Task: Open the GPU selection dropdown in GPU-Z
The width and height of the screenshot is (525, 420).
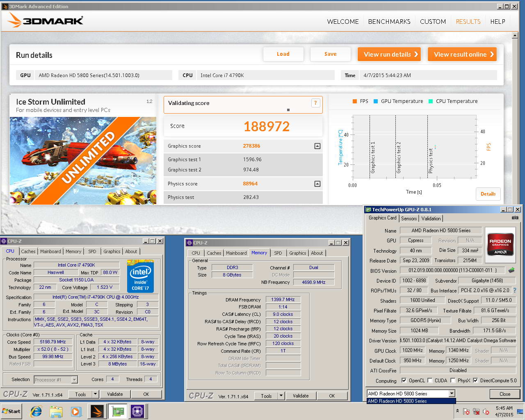Action: pos(452,394)
